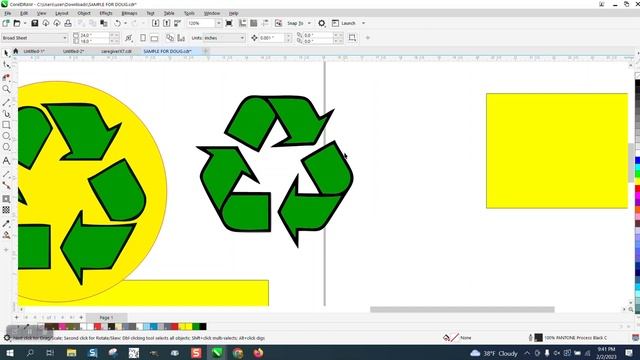The width and height of the screenshot is (640, 360).
Task: Set page to portrait orientation
Action: (143, 38)
